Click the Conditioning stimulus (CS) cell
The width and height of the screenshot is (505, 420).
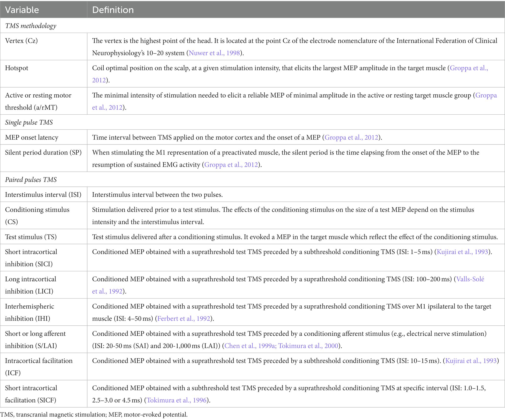[44, 215]
